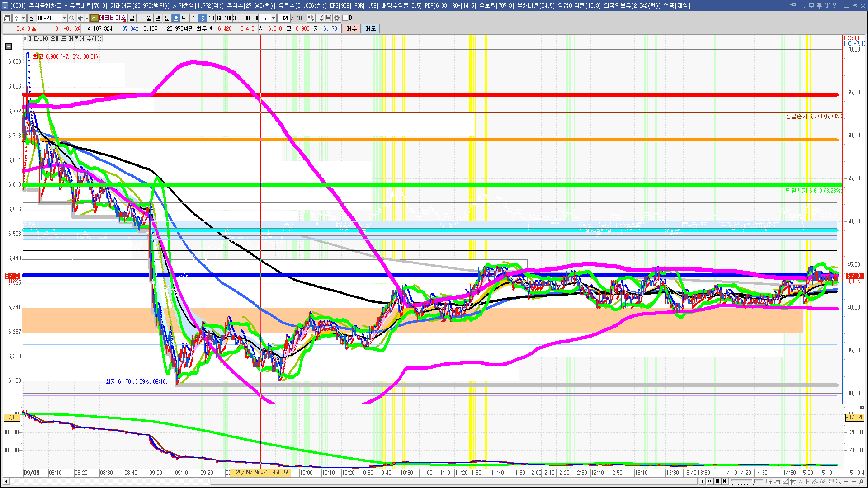Click the plus zoom-in icon
Image resolution: width=868 pixels, height=488 pixels.
(x=854, y=481)
